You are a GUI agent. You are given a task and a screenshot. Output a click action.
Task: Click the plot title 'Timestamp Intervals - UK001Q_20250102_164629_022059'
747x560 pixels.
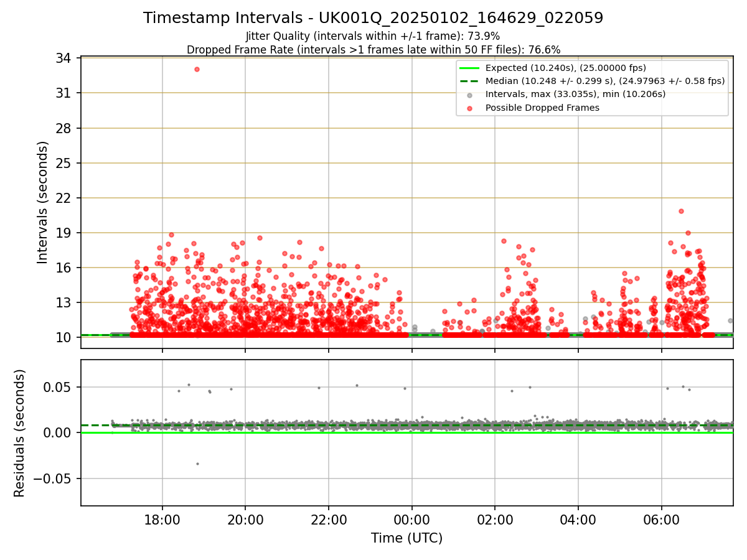[x=374, y=18]
